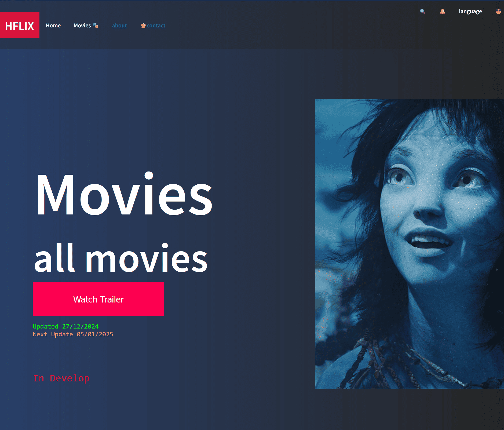Image resolution: width=504 pixels, height=430 pixels.
Task: Open the sunglasses face profile icon
Action: (498, 11)
